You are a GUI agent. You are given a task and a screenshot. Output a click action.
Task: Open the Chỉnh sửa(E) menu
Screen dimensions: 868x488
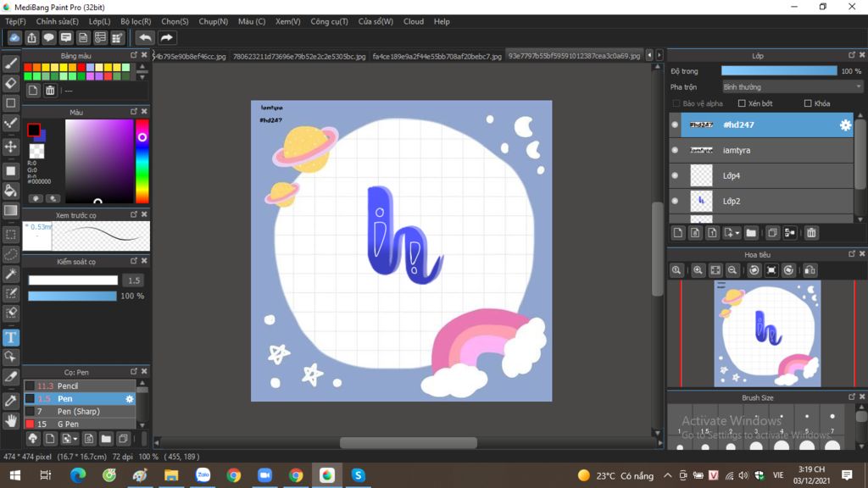coord(58,21)
